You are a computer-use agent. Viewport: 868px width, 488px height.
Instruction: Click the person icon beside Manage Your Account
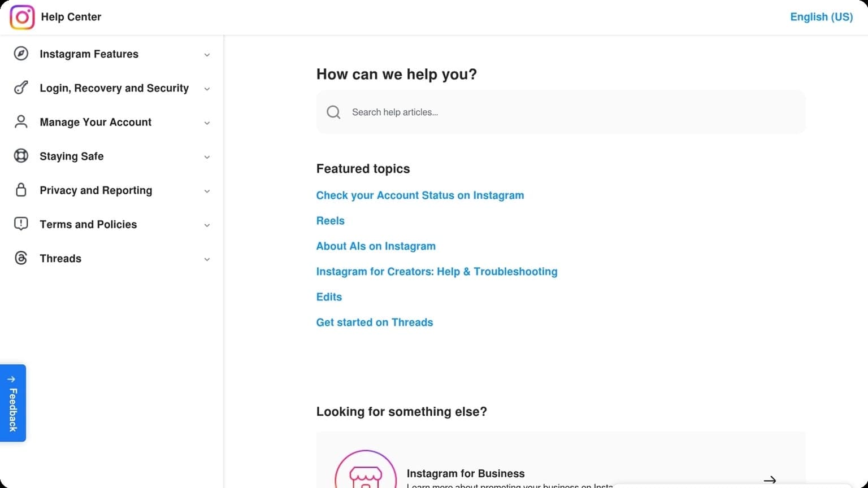[21, 122]
